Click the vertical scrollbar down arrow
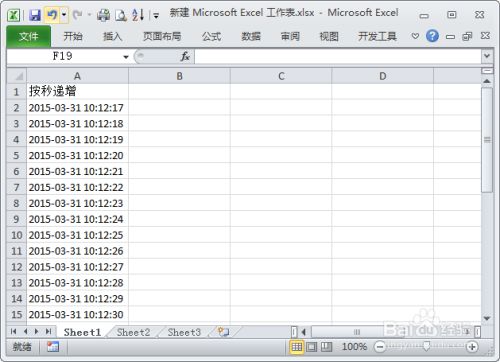 tap(487, 318)
